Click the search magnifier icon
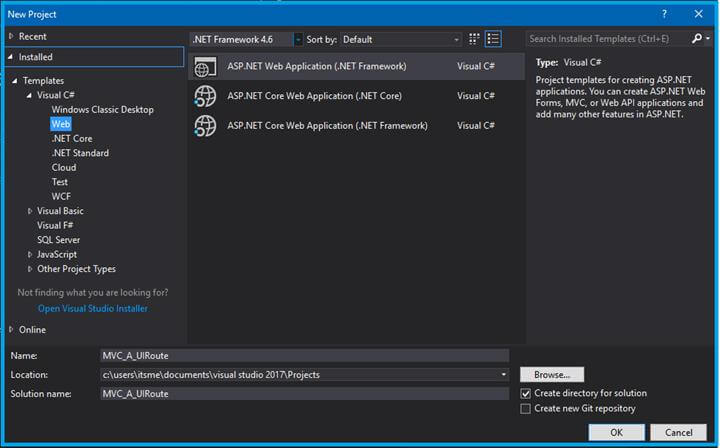 point(697,39)
